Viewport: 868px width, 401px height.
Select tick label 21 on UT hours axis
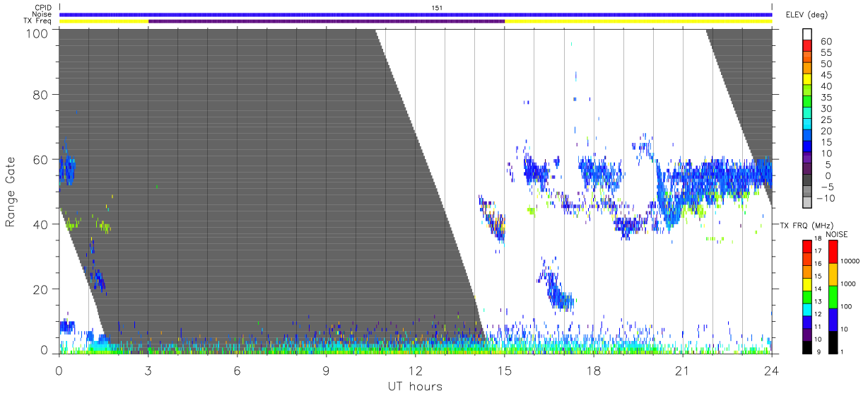click(682, 370)
